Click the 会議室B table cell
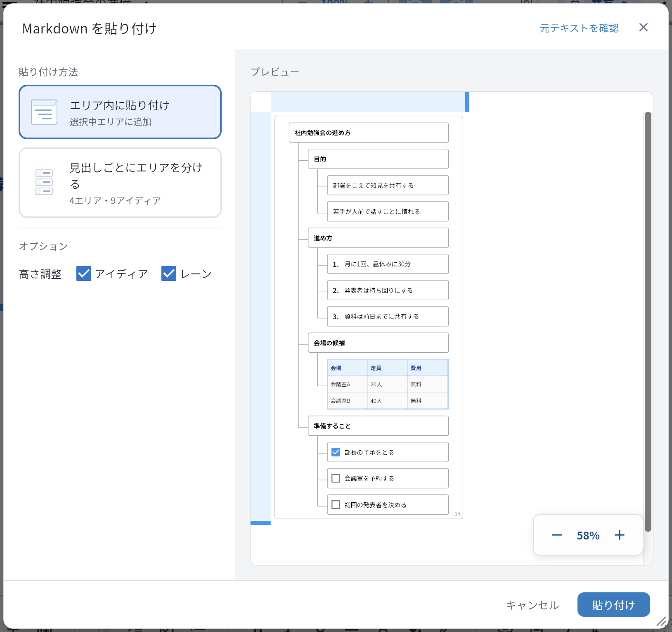Viewport: 672px width, 632px height. tap(348, 401)
